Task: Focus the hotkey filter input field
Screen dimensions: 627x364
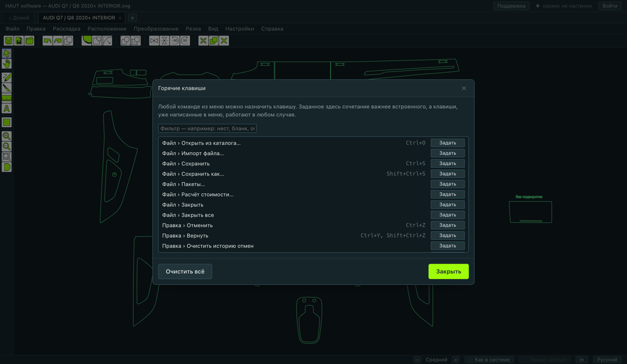Action: (207, 128)
